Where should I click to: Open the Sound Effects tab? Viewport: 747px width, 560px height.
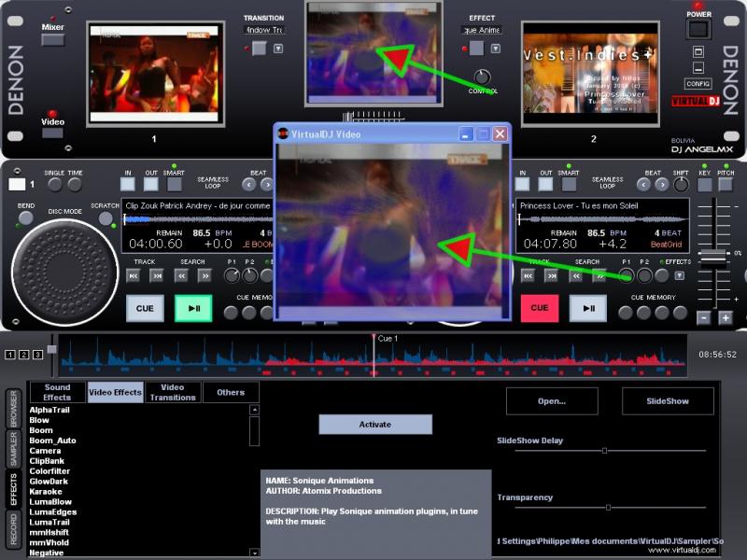(x=57, y=392)
